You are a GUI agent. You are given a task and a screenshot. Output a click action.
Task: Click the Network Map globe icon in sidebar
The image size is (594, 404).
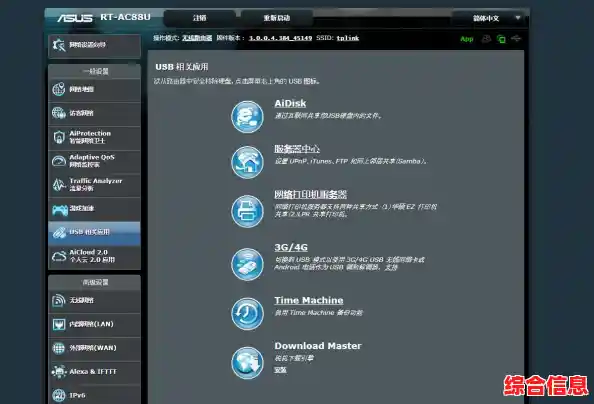point(59,89)
